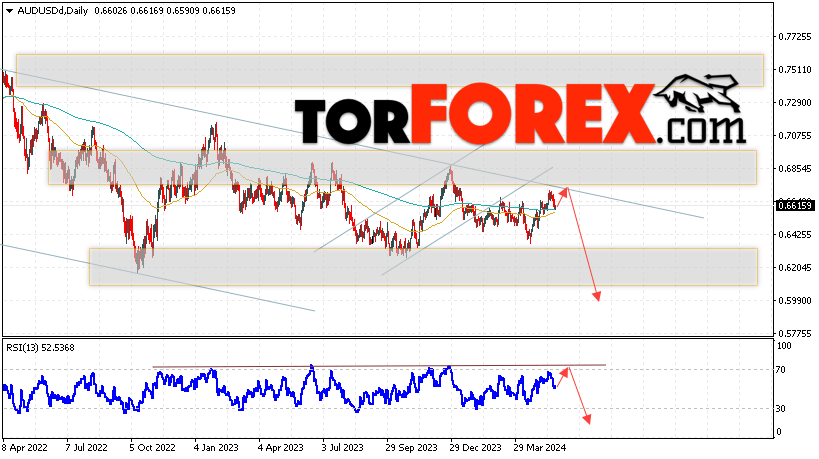819x459 pixels.
Task: Click the 0.57755 price axis label
Action: click(x=794, y=334)
